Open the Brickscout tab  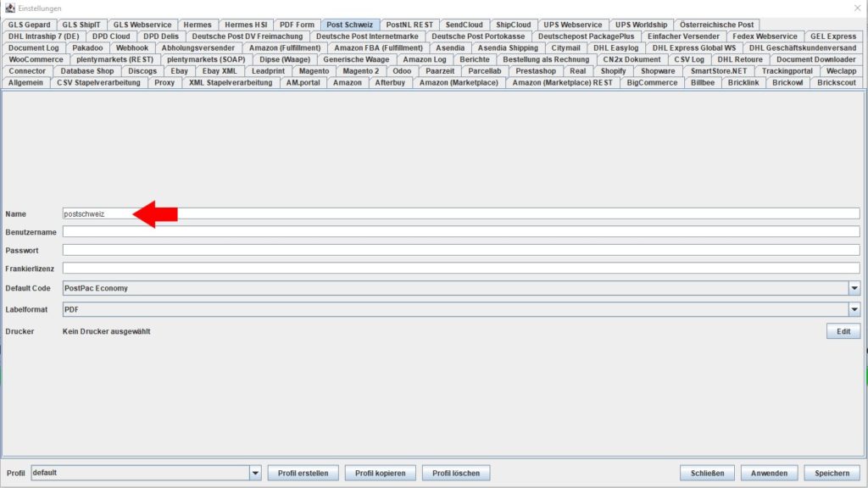coord(837,83)
